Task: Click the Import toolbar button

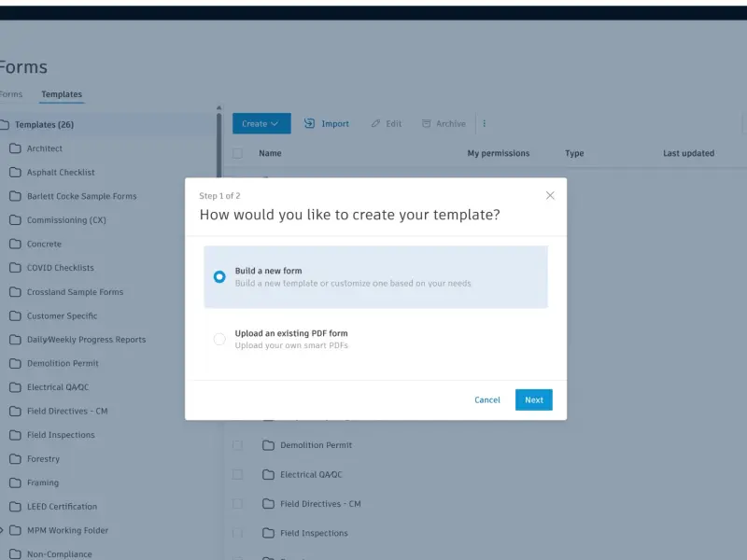Action: point(326,123)
